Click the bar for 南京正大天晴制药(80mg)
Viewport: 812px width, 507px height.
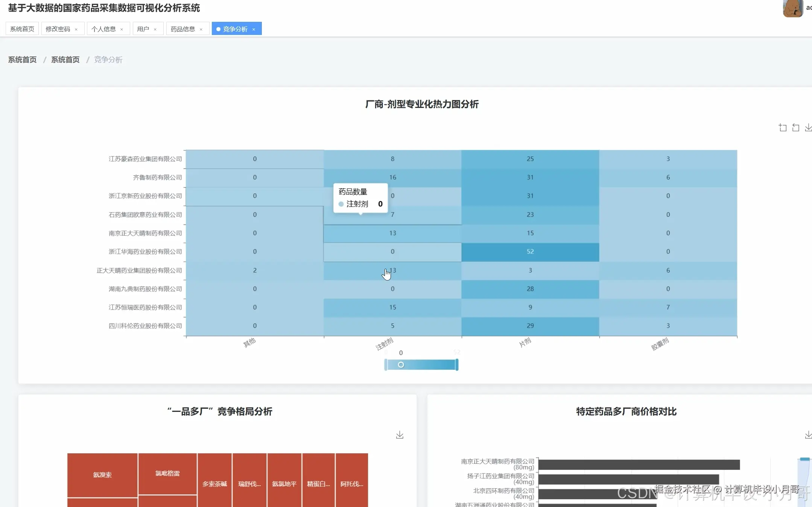point(640,464)
